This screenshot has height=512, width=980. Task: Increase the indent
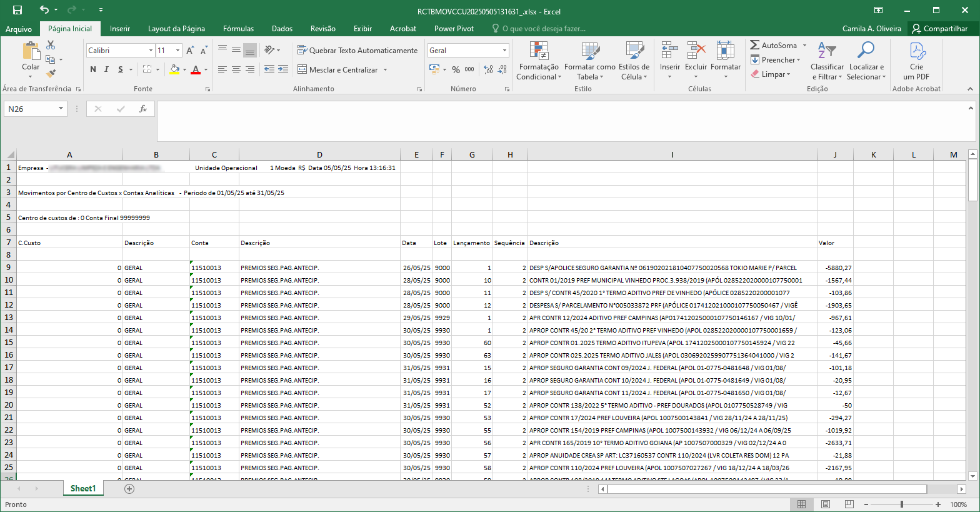pyautogui.click(x=283, y=69)
